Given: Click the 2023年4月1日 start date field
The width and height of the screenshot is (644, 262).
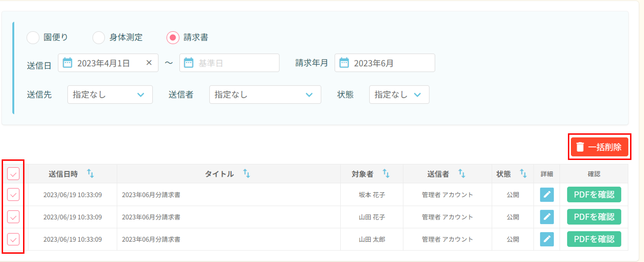Looking at the screenshot, I should click(x=108, y=63).
